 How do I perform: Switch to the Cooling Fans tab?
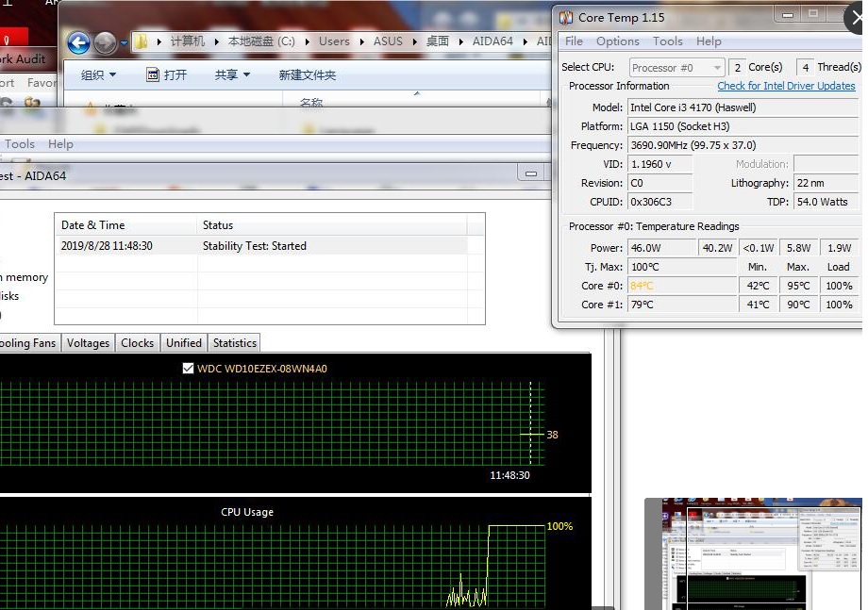pyautogui.click(x=28, y=343)
